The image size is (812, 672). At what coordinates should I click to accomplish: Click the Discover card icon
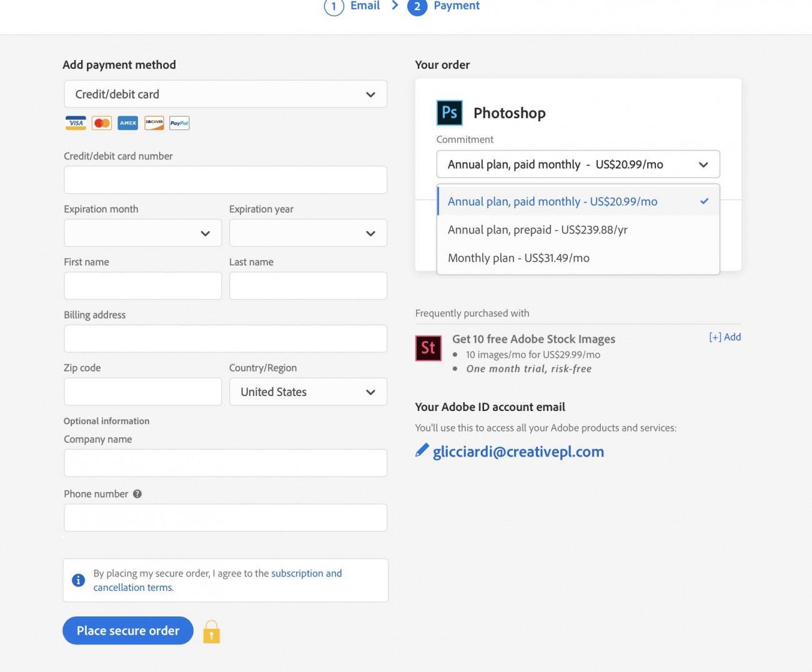tap(154, 123)
